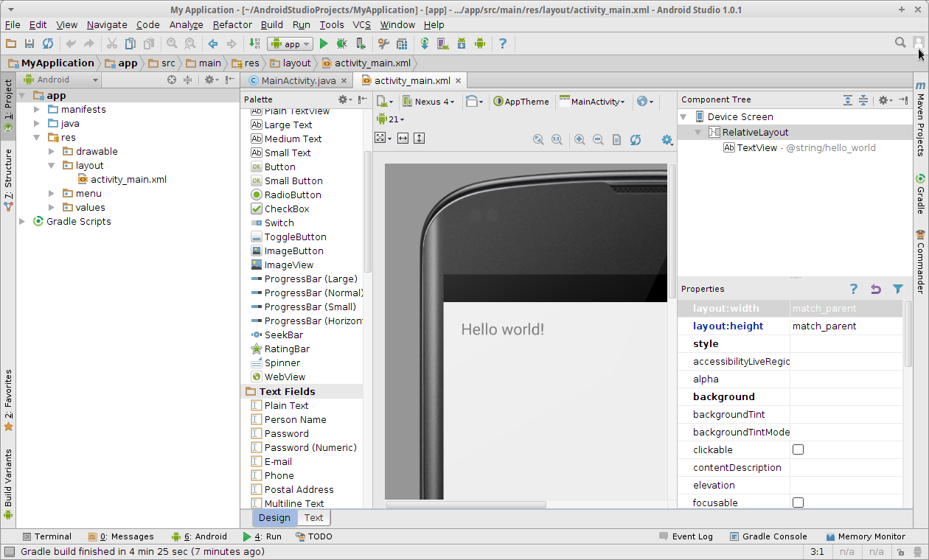Refresh the layout preview
The width and height of the screenshot is (929, 560).
point(635,139)
